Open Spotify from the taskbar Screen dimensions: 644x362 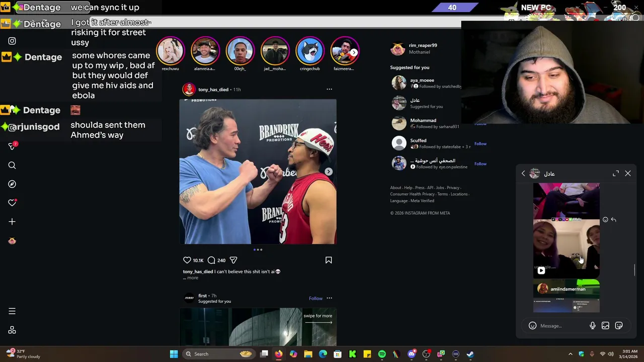pos(382,354)
